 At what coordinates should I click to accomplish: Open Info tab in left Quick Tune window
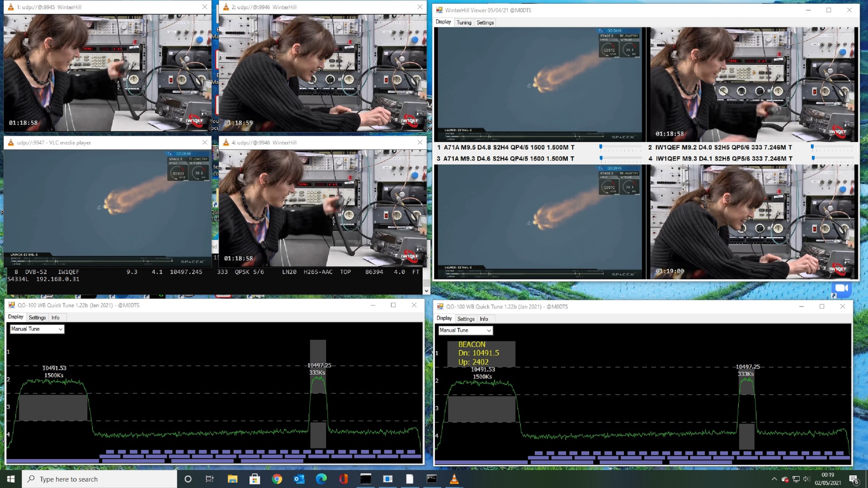click(55, 317)
